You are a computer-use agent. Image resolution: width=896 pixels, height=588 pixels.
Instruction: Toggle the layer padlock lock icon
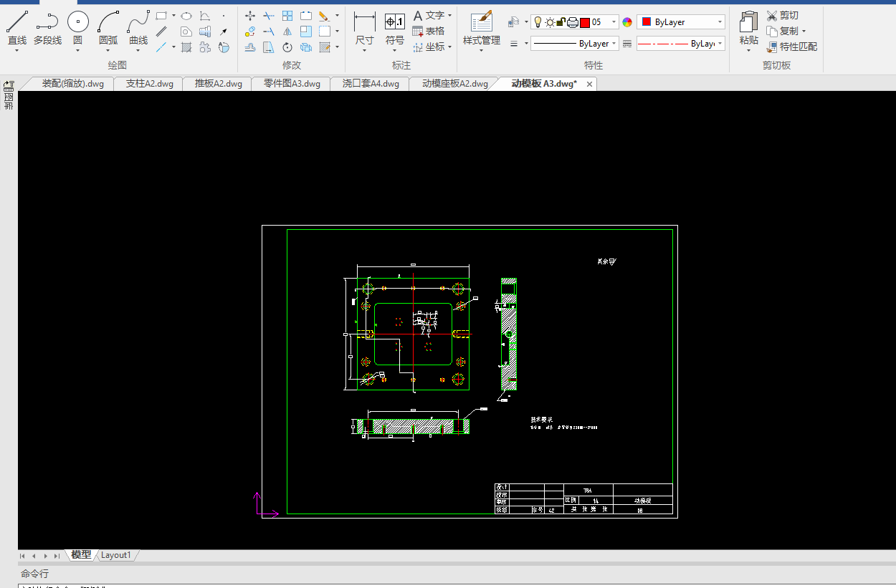[x=561, y=22]
